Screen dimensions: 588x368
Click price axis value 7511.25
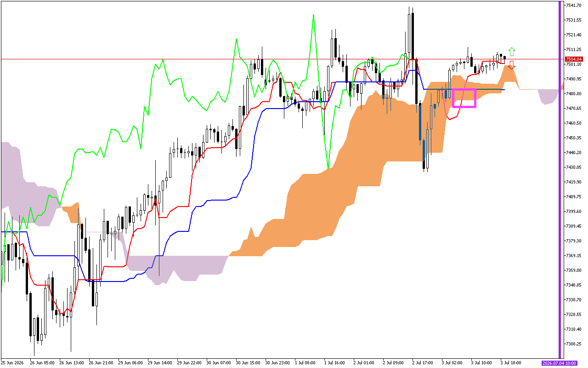click(574, 50)
